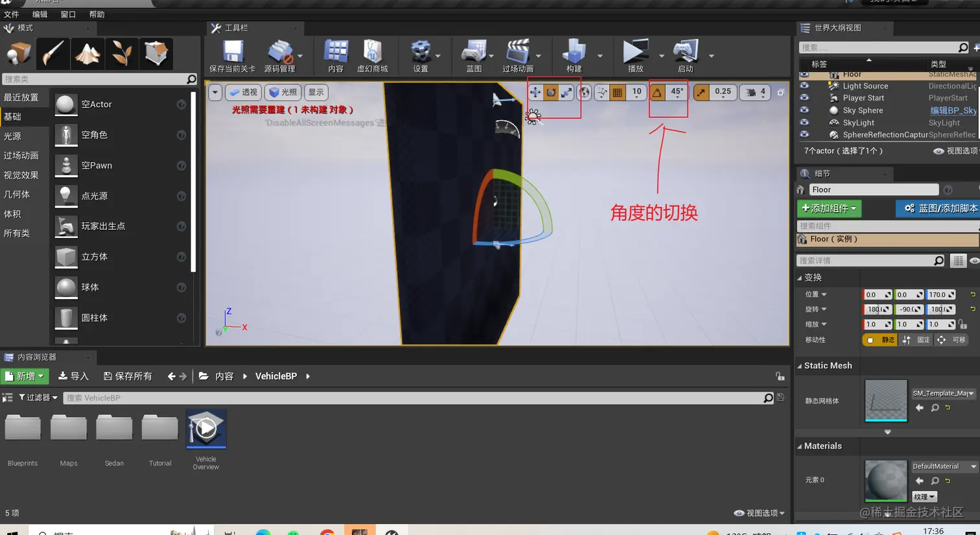Select the Paint mode brush icon
This screenshot has width=980, height=535.
pyautogui.click(x=52, y=53)
